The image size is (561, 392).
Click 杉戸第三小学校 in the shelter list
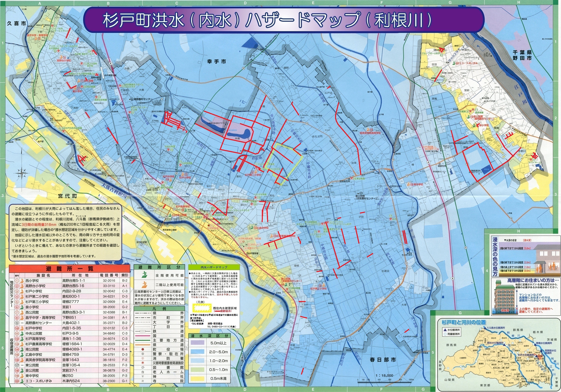coord(37,302)
